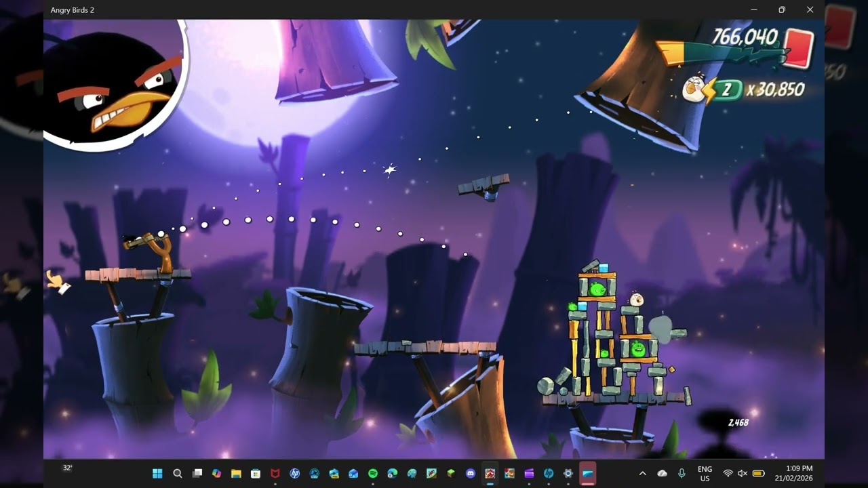
Task: Click the green pig at the tower top
Action: [x=597, y=289]
